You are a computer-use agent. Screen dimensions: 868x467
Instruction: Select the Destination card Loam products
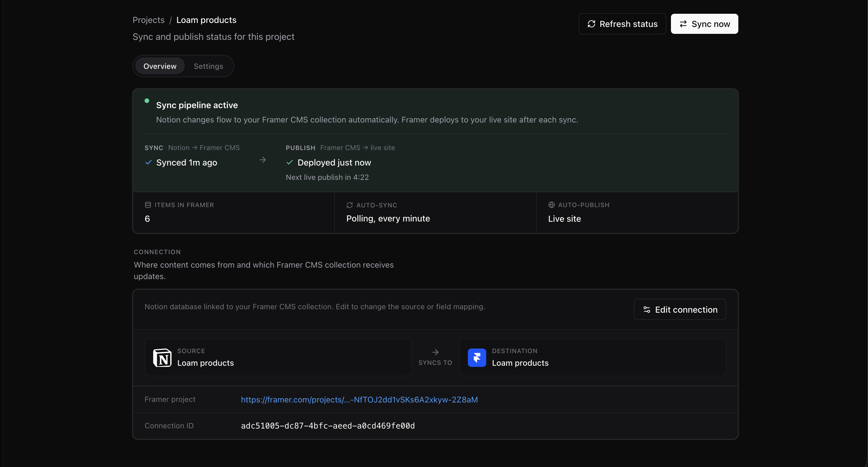click(x=592, y=357)
